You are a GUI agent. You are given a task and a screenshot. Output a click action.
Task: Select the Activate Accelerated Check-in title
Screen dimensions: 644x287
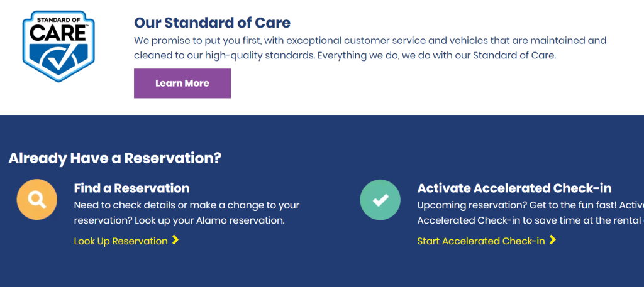(x=514, y=188)
